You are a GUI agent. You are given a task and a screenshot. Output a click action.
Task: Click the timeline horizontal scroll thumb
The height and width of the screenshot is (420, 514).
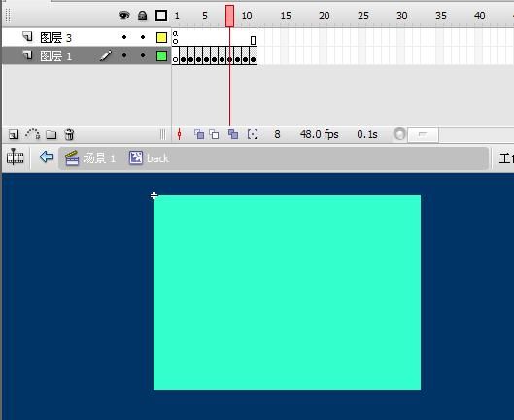click(423, 135)
